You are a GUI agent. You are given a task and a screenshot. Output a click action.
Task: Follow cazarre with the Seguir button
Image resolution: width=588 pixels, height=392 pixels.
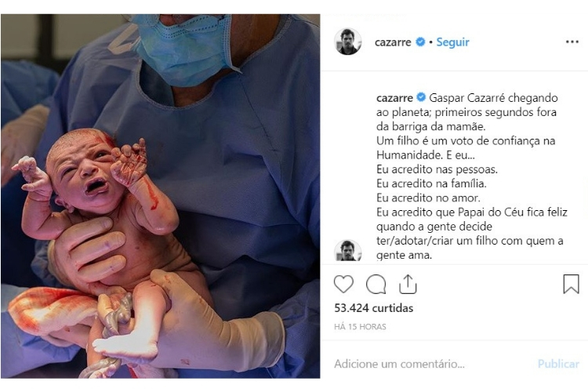[x=452, y=42]
